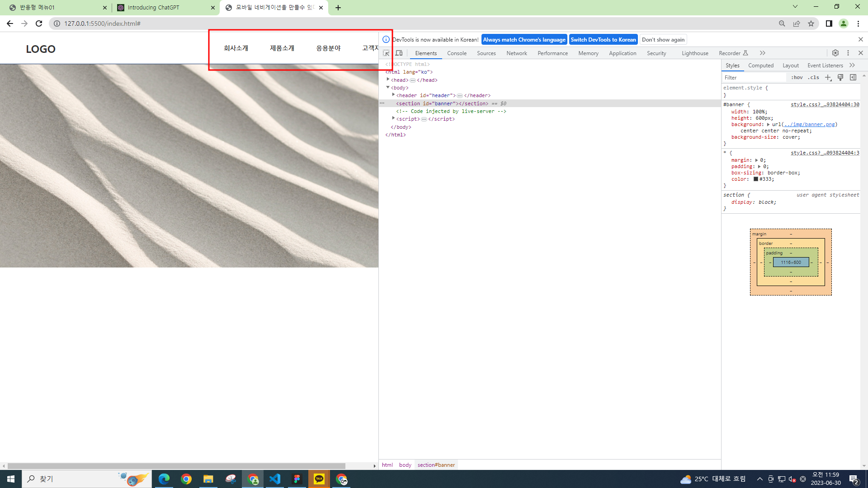Expand the header#header element node
Image resolution: width=868 pixels, height=488 pixels.
pyautogui.click(x=393, y=95)
